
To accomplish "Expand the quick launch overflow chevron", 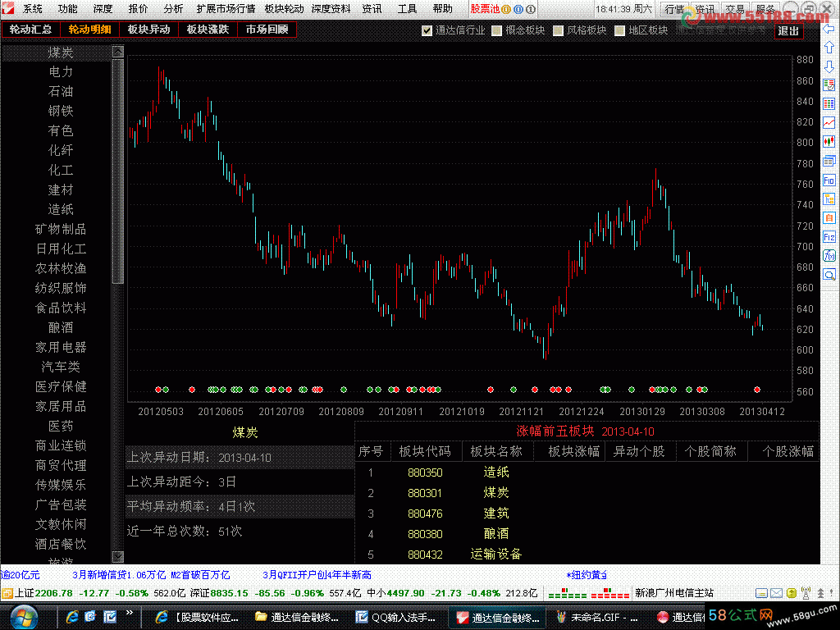I will point(130,612).
